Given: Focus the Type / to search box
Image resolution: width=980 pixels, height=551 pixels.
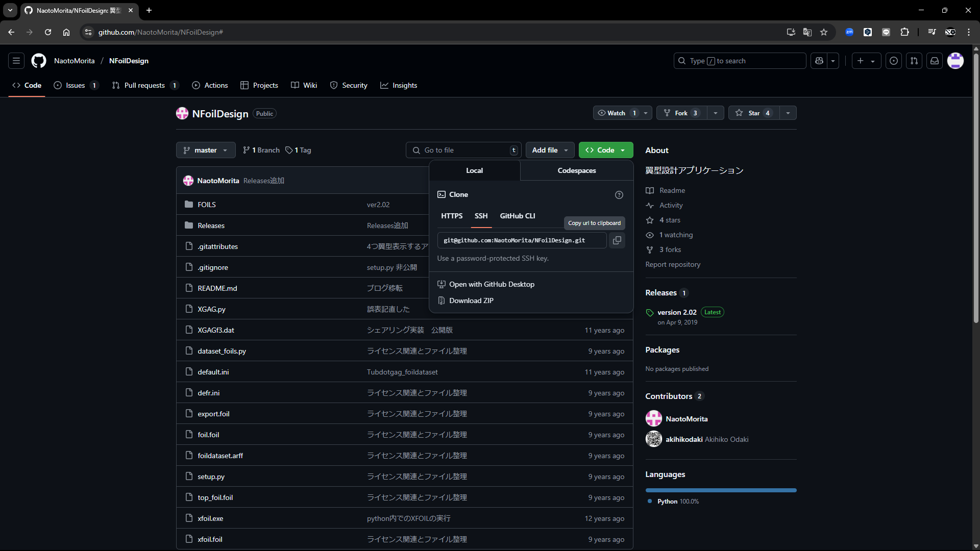Looking at the screenshot, I should [740, 61].
